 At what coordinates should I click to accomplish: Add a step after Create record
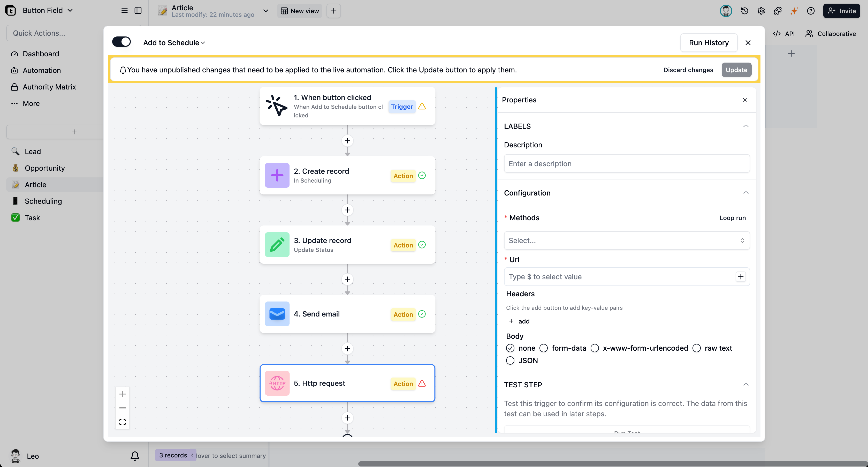[x=347, y=210]
